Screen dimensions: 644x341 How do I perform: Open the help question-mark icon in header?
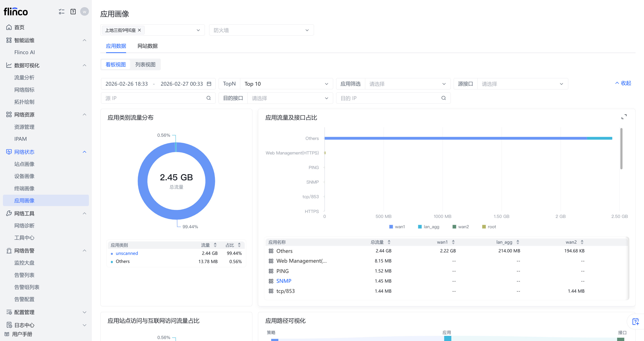click(x=73, y=11)
